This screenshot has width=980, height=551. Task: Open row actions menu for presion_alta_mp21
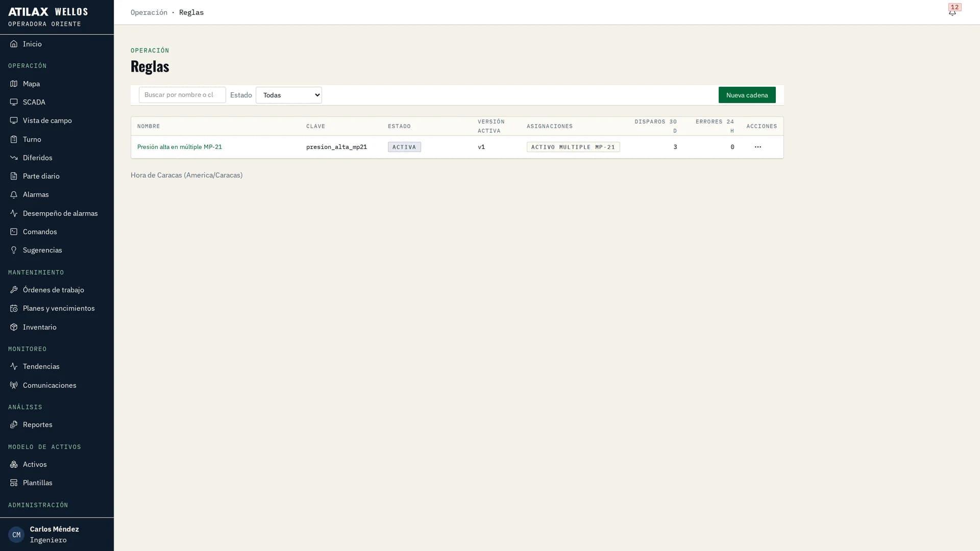point(757,147)
